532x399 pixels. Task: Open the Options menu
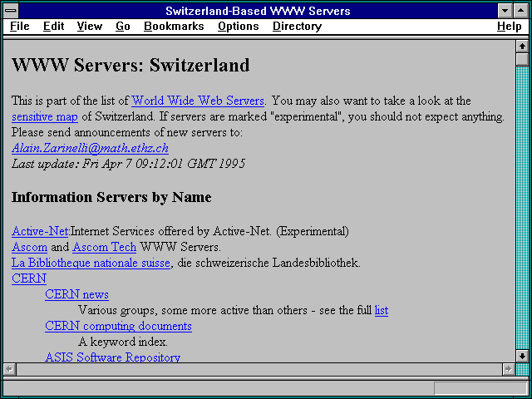(239, 26)
